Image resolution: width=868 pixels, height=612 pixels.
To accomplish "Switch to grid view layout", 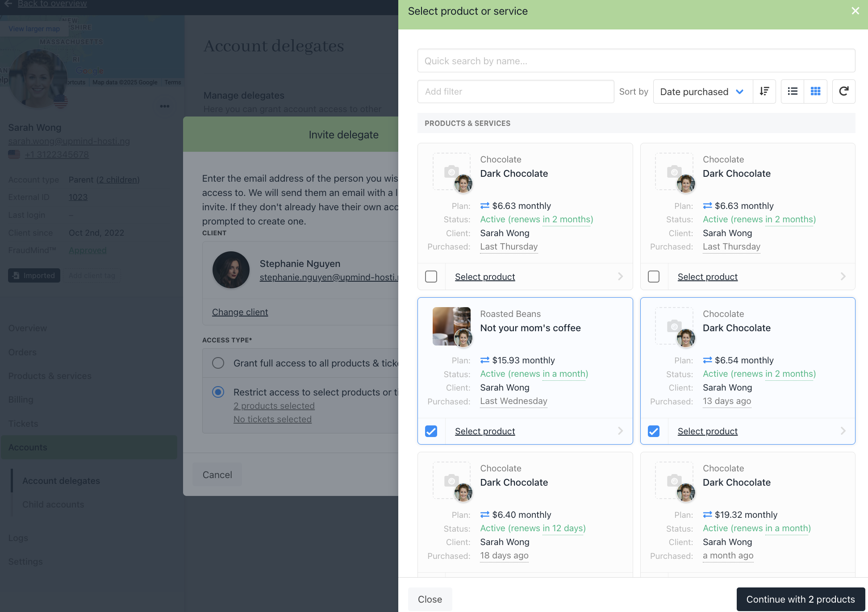I will [815, 92].
